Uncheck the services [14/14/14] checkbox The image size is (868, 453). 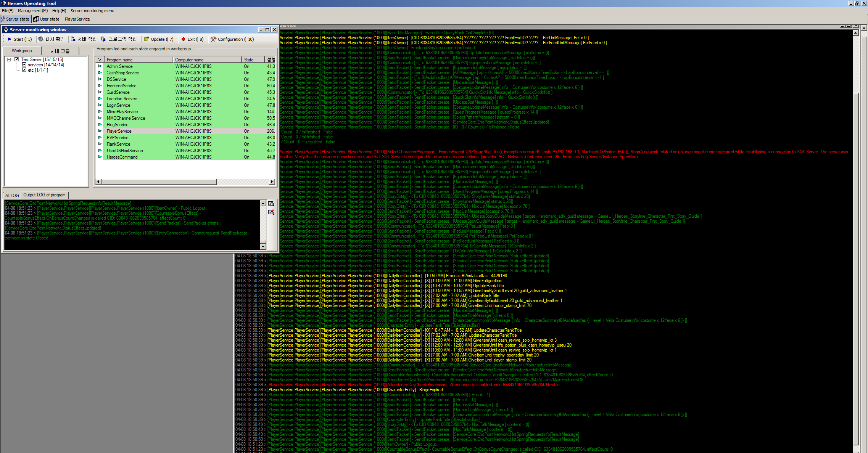[24, 64]
